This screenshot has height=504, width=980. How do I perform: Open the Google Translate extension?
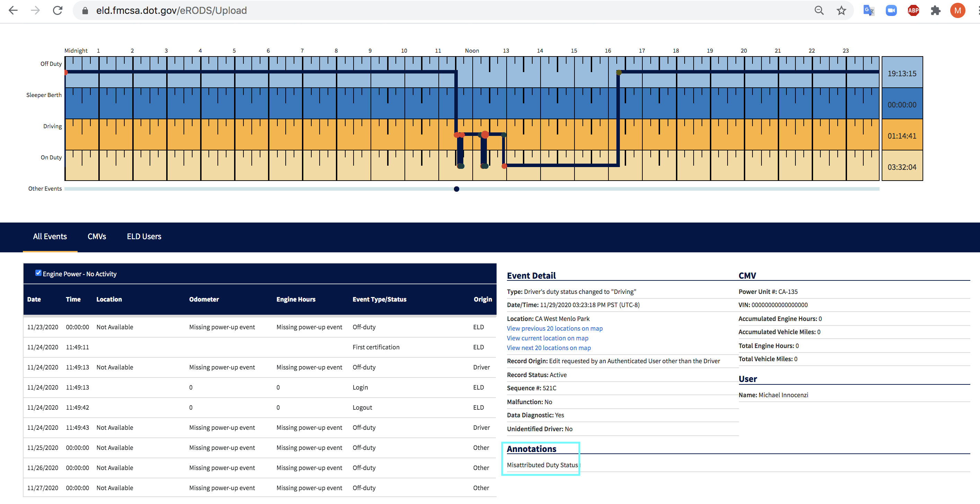coord(868,11)
